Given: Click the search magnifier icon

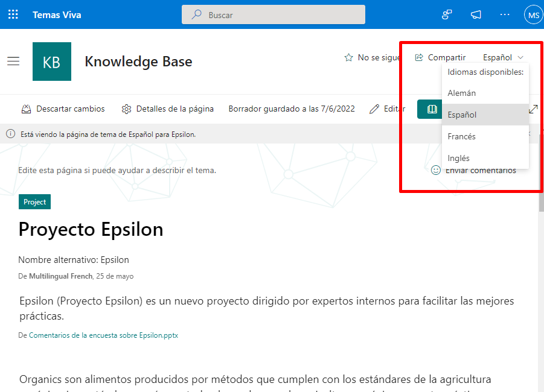Looking at the screenshot, I should (x=197, y=14).
